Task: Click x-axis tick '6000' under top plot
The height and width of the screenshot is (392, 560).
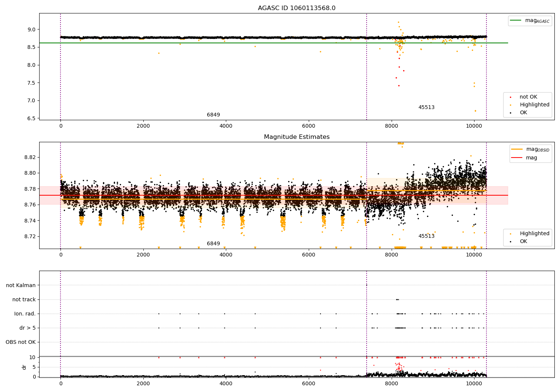Action: point(309,126)
